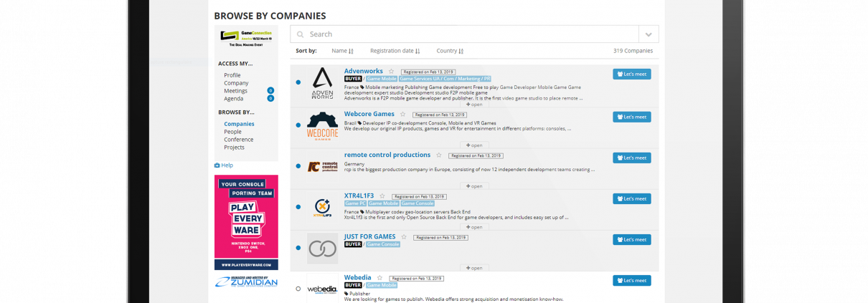868x303 pixels.
Task: Open the Webcore Games logo thumbnail
Action: [x=322, y=126]
